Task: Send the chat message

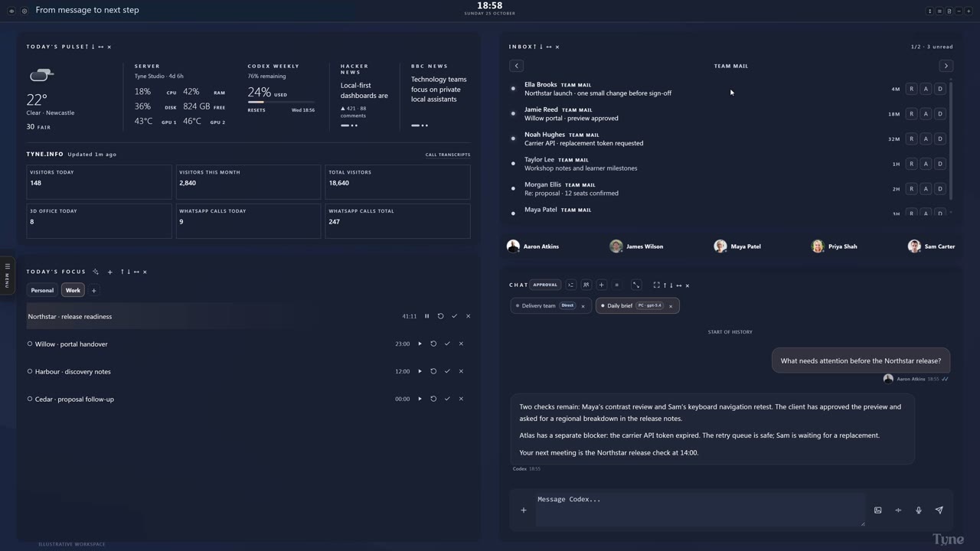Action: [939, 510]
